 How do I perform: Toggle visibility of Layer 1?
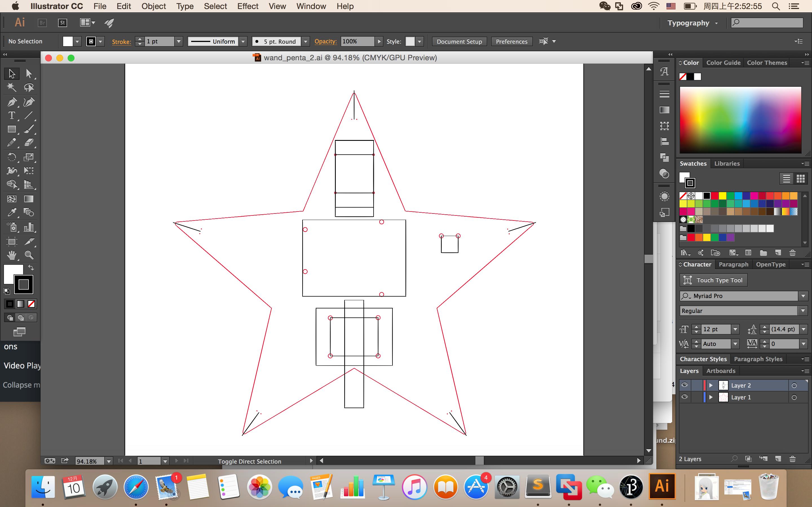coord(685,397)
